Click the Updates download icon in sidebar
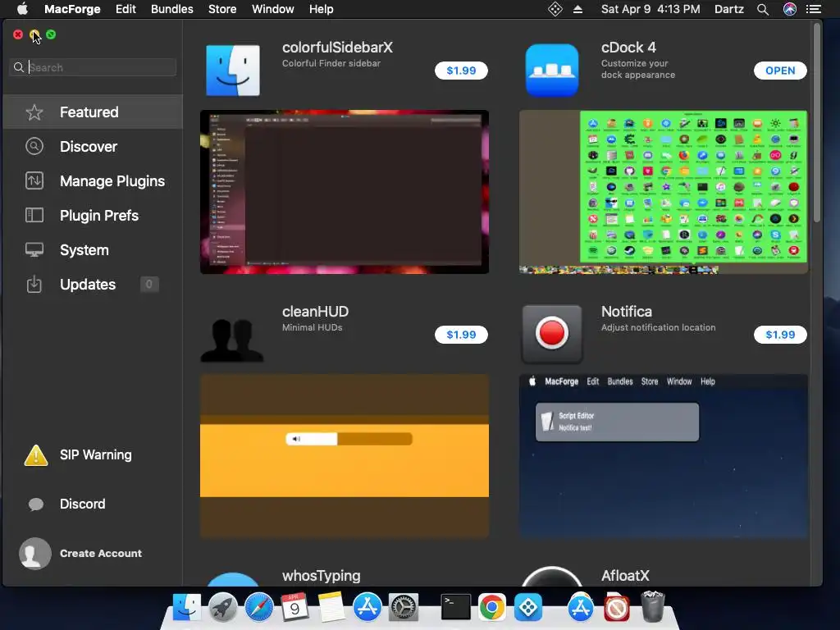This screenshot has height=630, width=840. tap(34, 284)
